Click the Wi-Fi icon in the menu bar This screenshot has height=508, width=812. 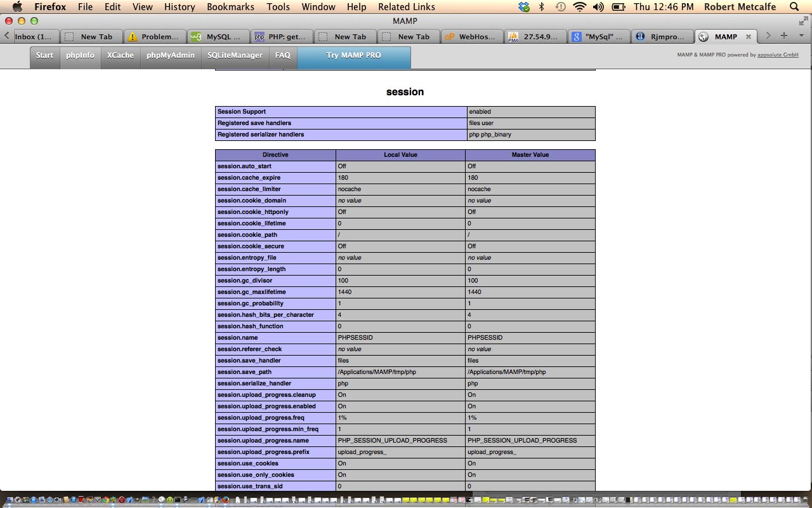(579, 7)
